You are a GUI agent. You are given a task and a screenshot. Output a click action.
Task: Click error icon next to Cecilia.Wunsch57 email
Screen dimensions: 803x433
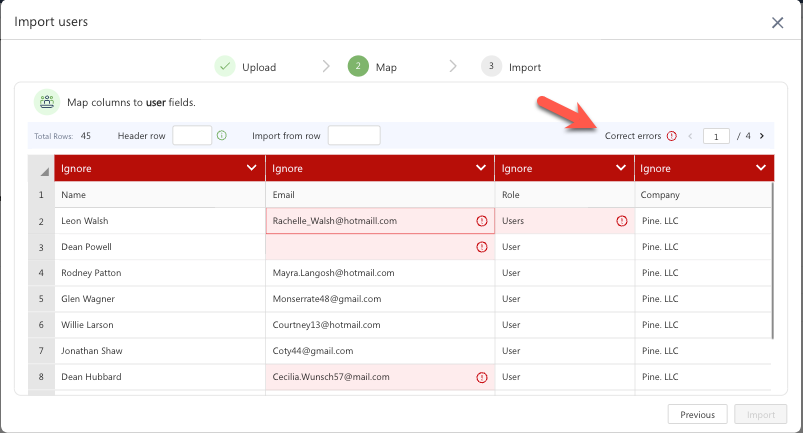tap(481, 377)
